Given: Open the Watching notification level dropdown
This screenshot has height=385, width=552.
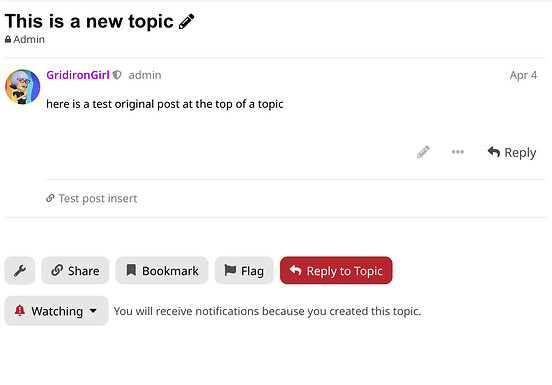Looking at the screenshot, I should pyautogui.click(x=56, y=311).
